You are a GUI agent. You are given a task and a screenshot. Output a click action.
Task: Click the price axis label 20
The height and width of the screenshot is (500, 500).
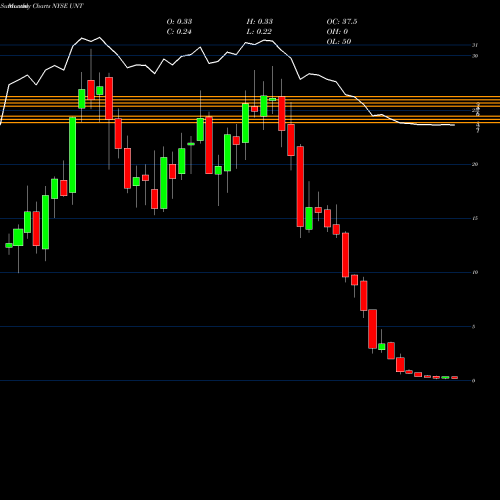coord(475,164)
